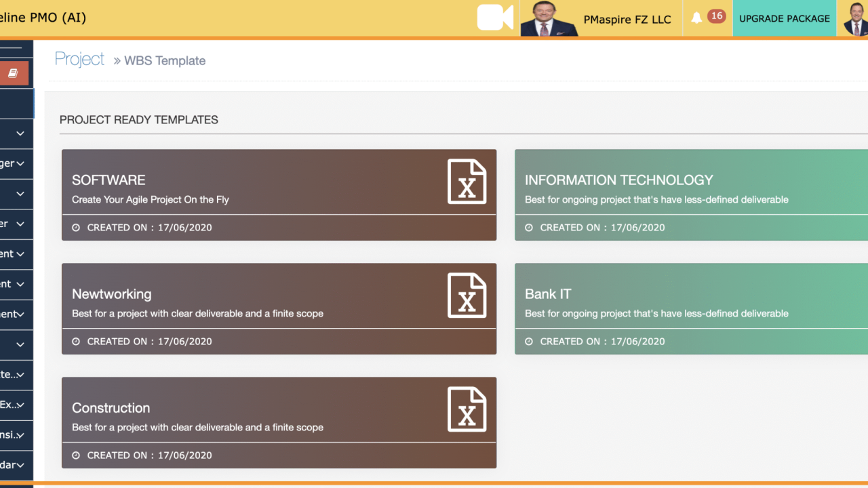868x488 pixels.
Task: Click the clock icon on Bank IT card
Action: (x=529, y=342)
